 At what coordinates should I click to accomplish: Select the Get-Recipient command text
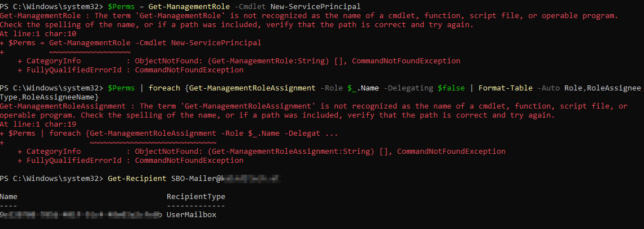(137, 179)
